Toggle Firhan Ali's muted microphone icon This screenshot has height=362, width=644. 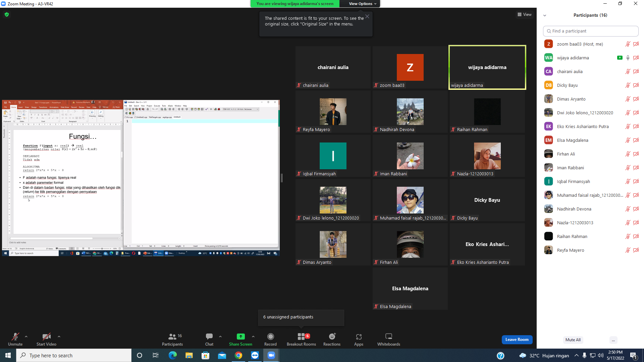pos(628,154)
